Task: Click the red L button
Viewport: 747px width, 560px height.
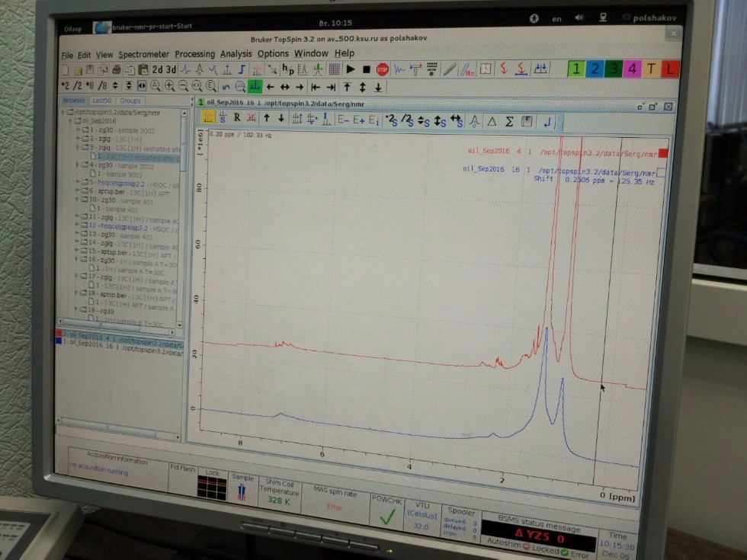Action: (669, 69)
